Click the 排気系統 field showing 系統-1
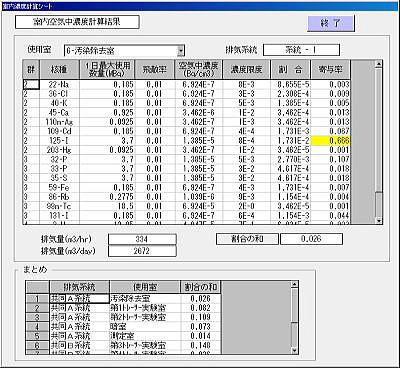The width and height of the screenshot is (400, 368). [x=301, y=50]
